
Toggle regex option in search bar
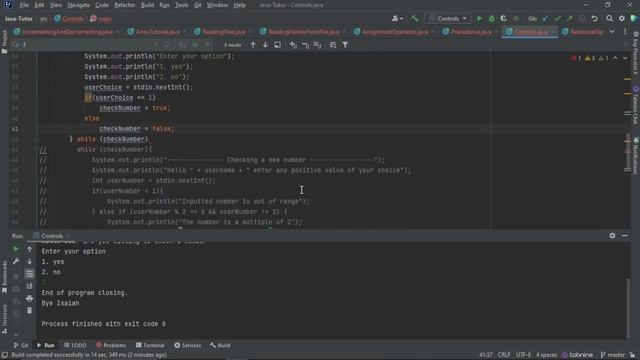pyautogui.click(x=207, y=45)
